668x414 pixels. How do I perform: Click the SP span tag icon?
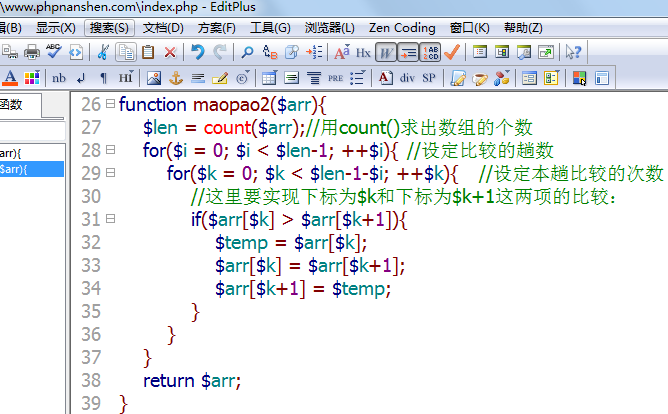click(429, 78)
